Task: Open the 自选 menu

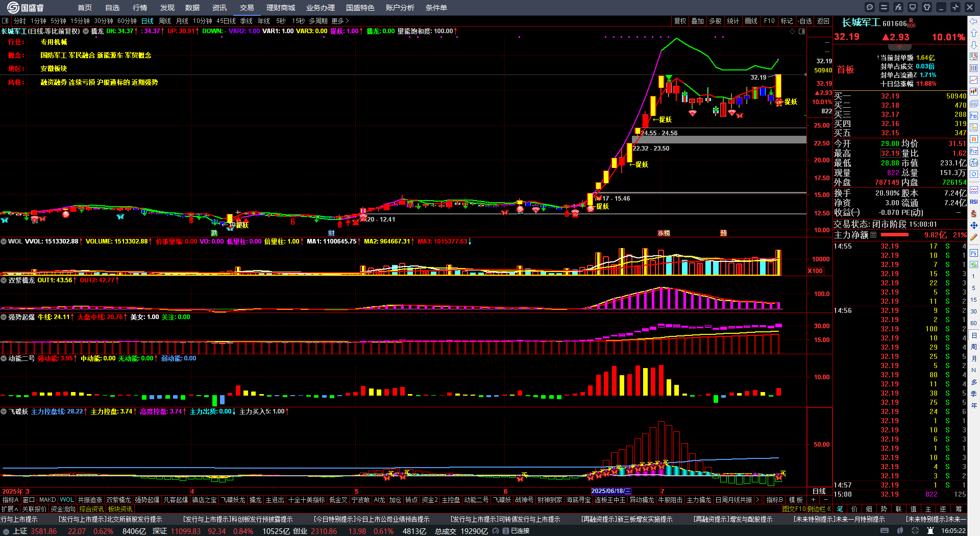Action: pyautogui.click(x=112, y=8)
